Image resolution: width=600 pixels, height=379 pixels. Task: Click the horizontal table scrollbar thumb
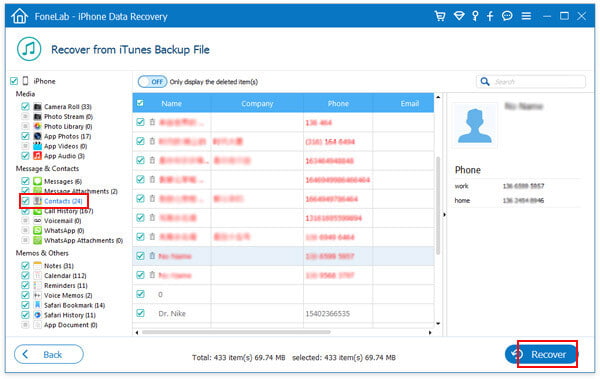coord(236,332)
